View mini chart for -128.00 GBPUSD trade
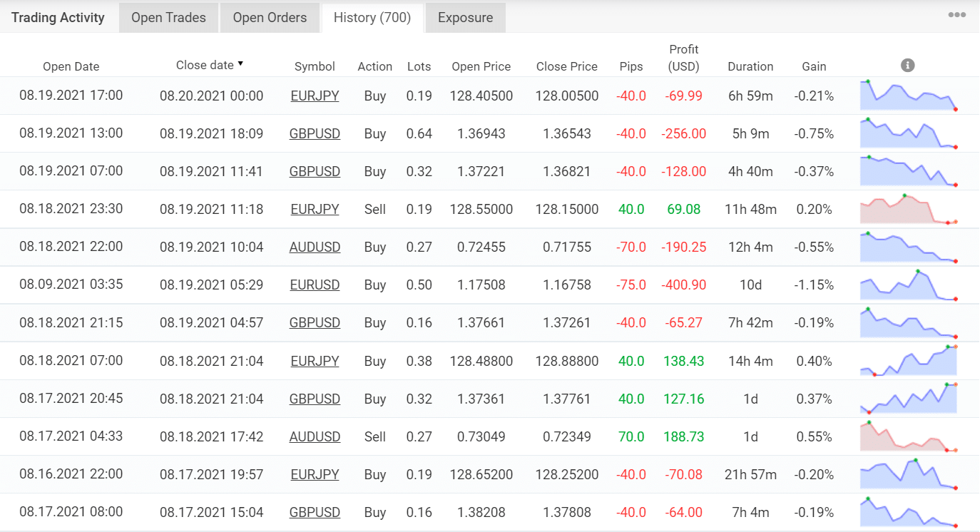 click(x=908, y=171)
